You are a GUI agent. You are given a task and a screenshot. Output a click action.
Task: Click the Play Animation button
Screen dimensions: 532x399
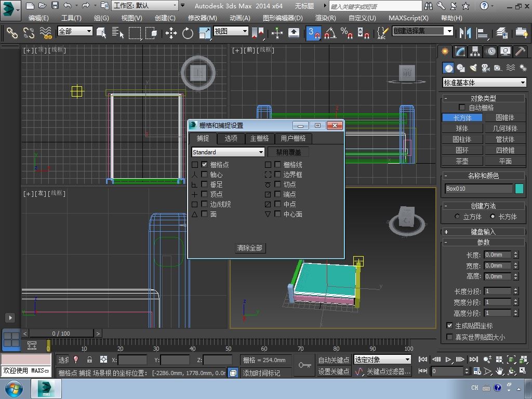[x=448, y=360]
